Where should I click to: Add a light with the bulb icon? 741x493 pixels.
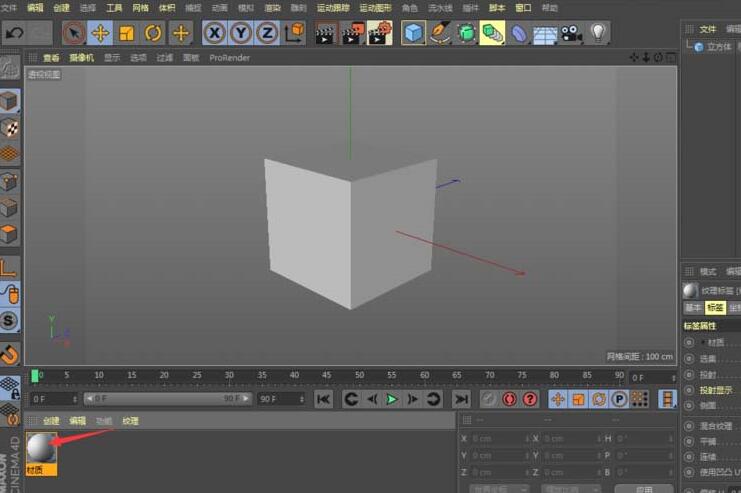(x=598, y=33)
